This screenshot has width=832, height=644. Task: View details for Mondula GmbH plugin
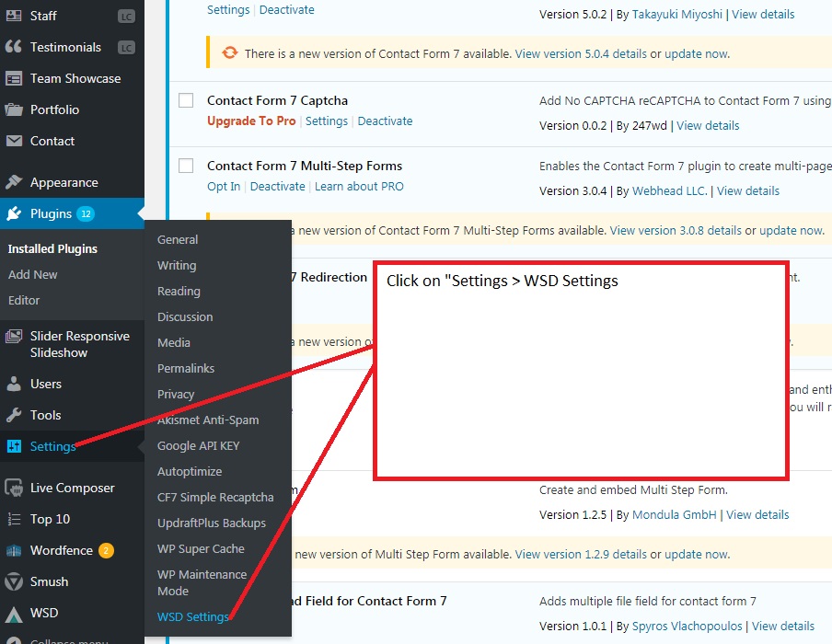pyautogui.click(x=757, y=514)
